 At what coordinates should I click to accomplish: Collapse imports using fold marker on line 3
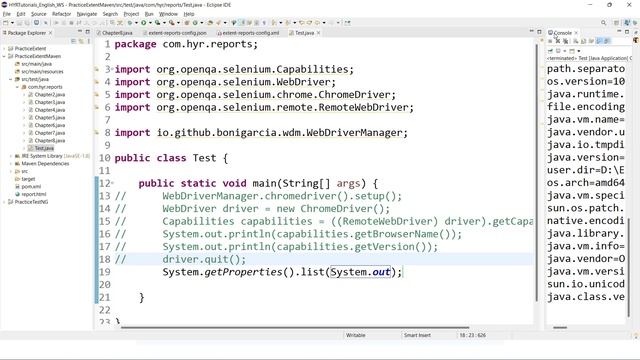pos(112,69)
